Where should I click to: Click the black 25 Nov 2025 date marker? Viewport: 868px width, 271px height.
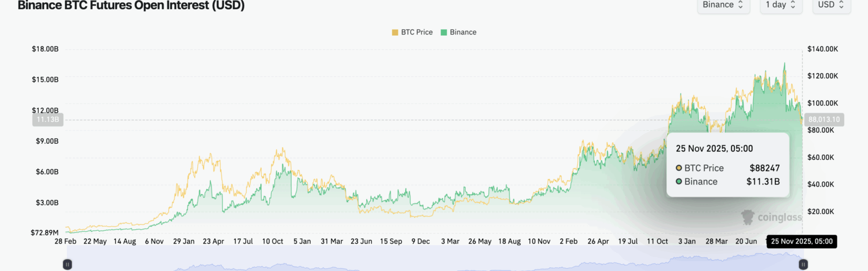(802, 242)
